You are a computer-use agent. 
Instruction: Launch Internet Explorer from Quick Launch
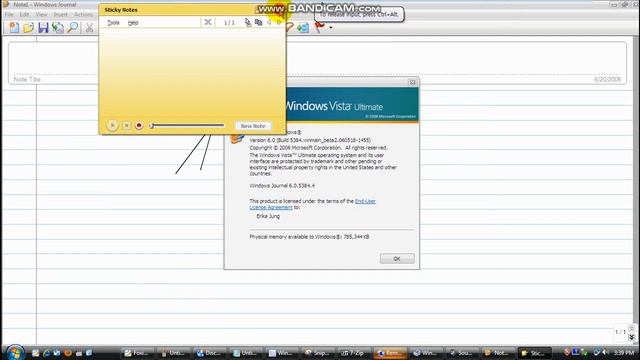pos(46,353)
